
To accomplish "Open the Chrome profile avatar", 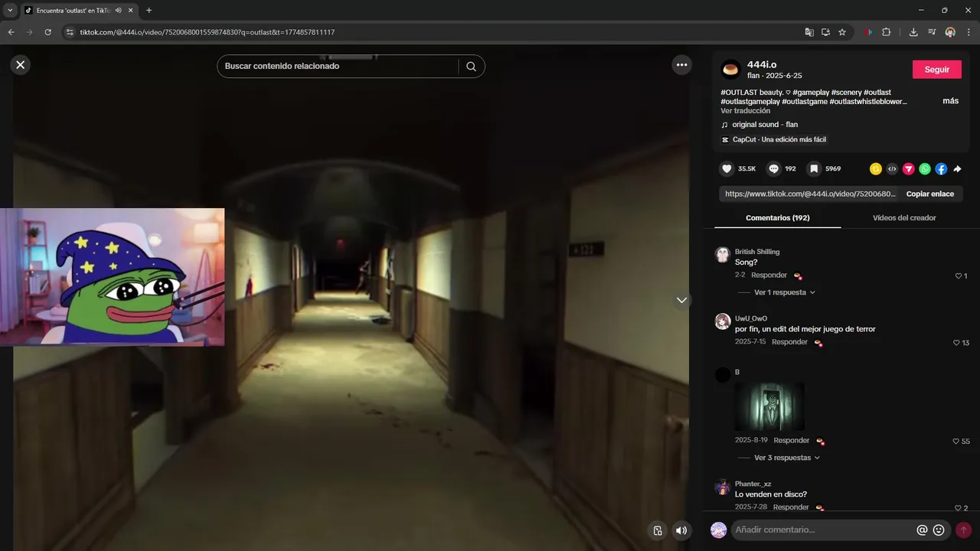I will [950, 32].
